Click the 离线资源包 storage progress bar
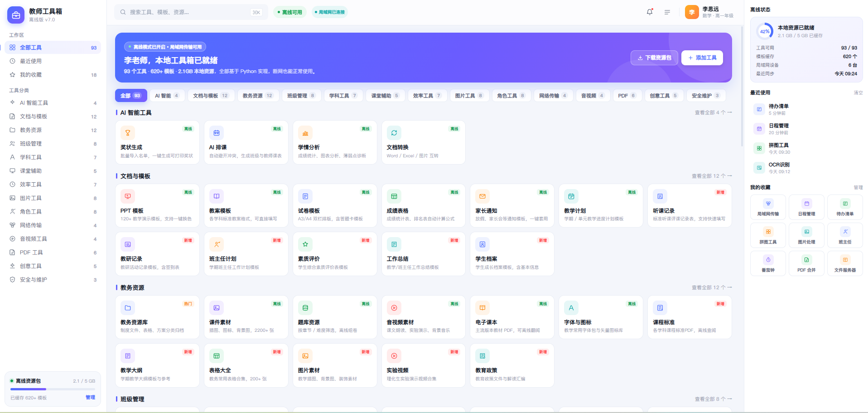This screenshot has height=413, width=868. tap(53, 389)
